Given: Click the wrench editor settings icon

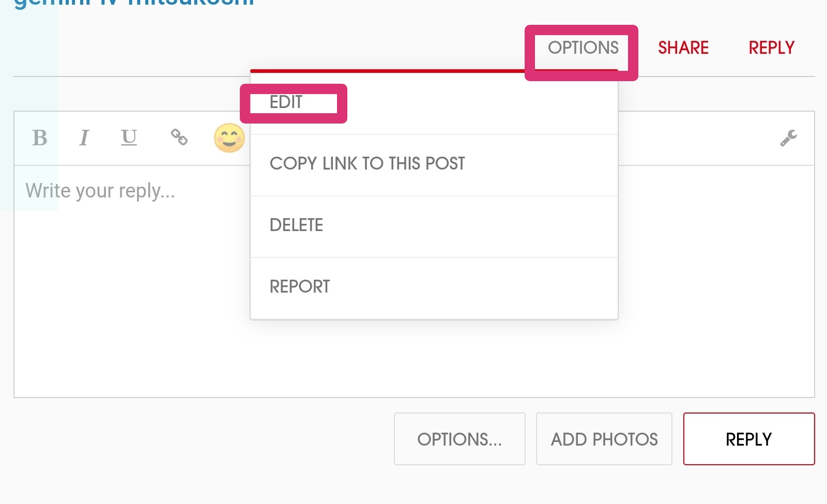Looking at the screenshot, I should (788, 138).
